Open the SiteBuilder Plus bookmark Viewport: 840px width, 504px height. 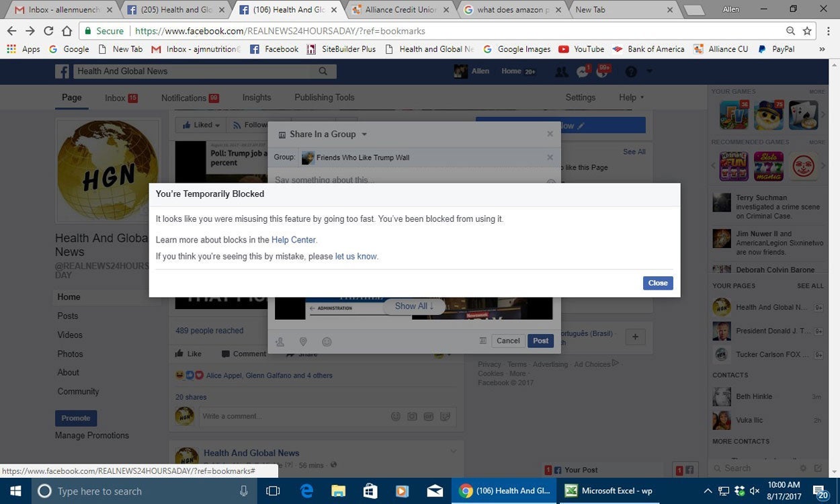pyautogui.click(x=341, y=49)
